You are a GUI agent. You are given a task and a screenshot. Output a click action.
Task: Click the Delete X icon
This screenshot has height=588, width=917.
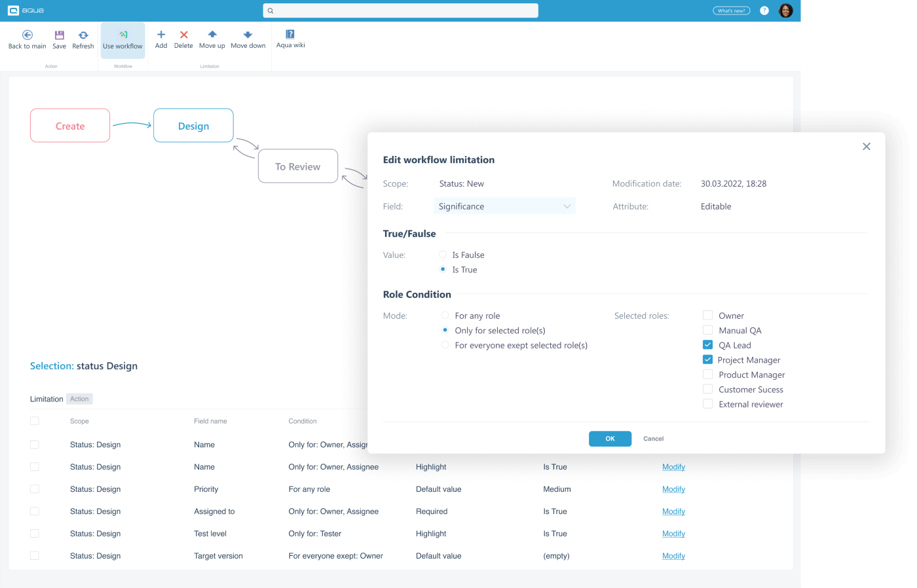tap(184, 35)
